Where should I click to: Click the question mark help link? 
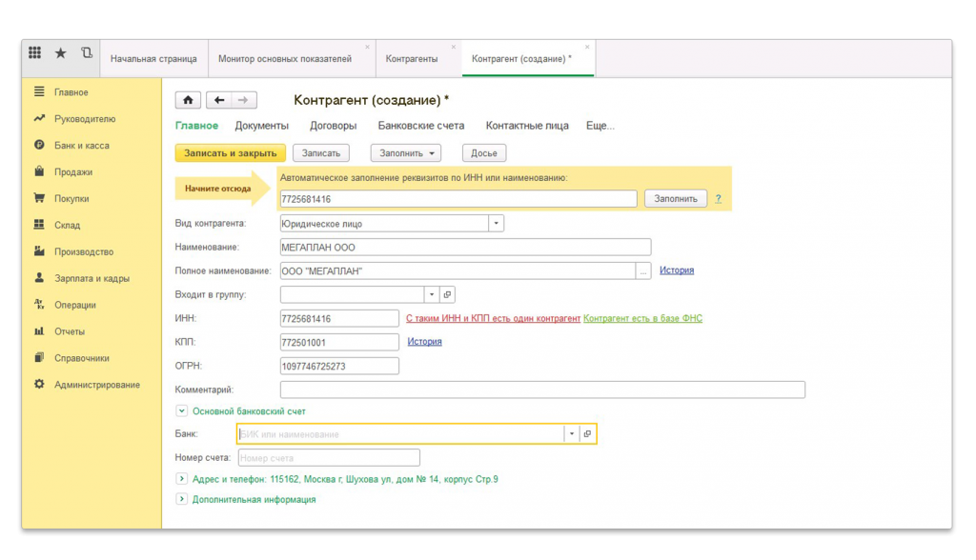[x=719, y=198]
